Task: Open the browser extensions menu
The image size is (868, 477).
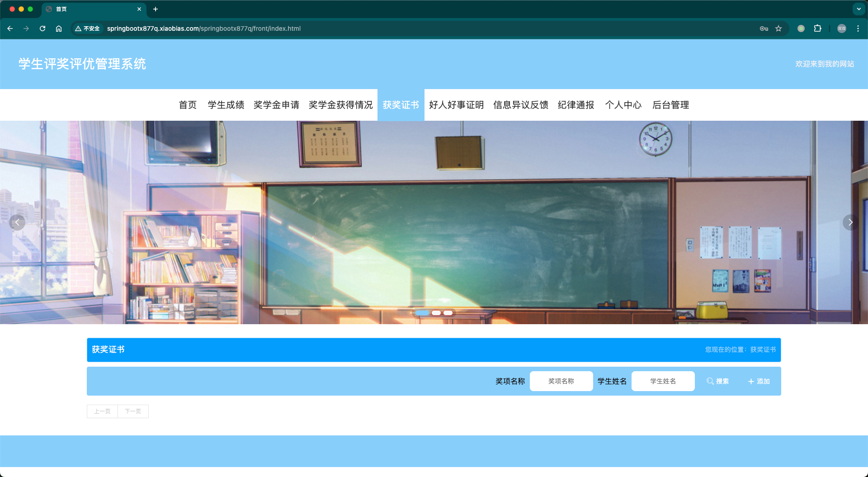Action: (817, 28)
